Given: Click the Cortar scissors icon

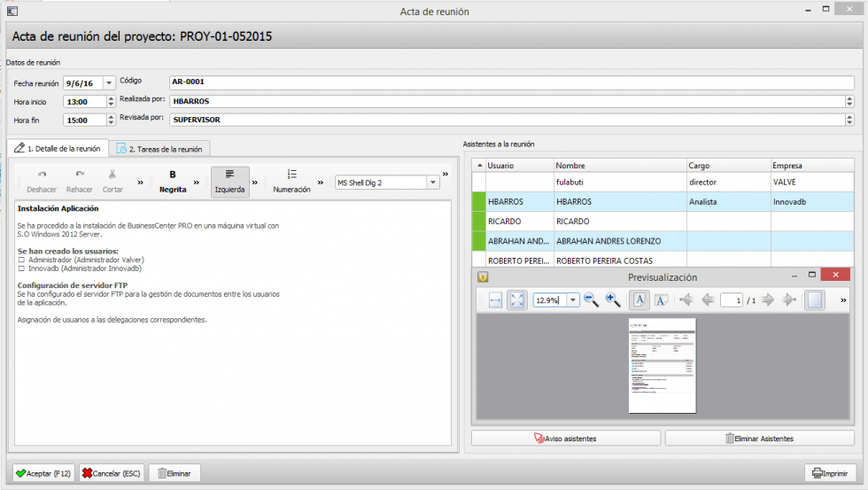Looking at the screenshot, I should (x=112, y=175).
